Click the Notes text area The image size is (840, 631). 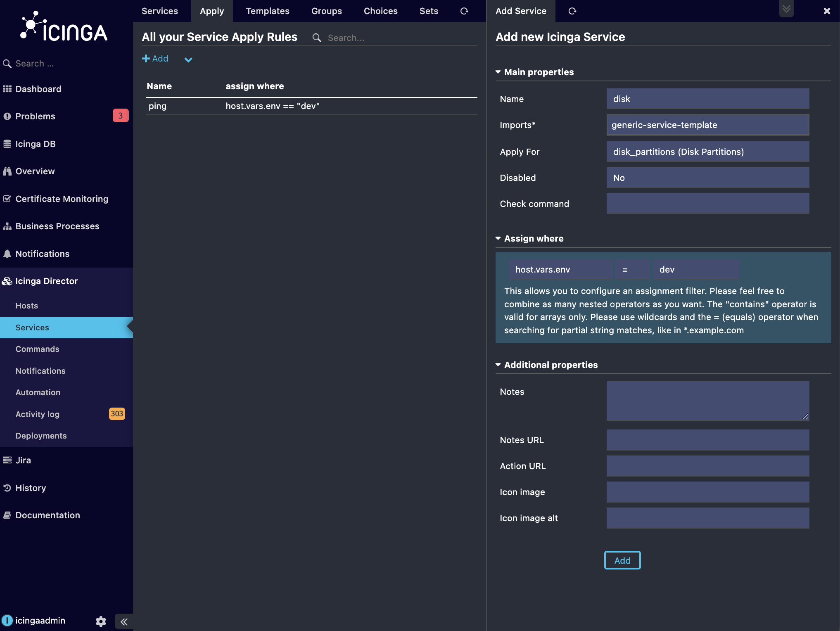click(x=708, y=401)
